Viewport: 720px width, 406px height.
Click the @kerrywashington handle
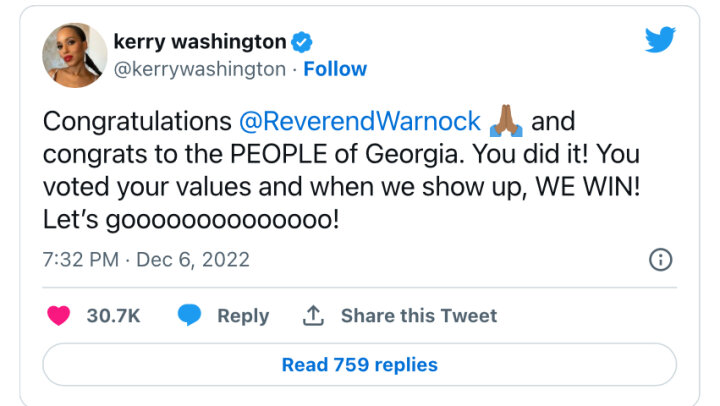(x=200, y=69)
